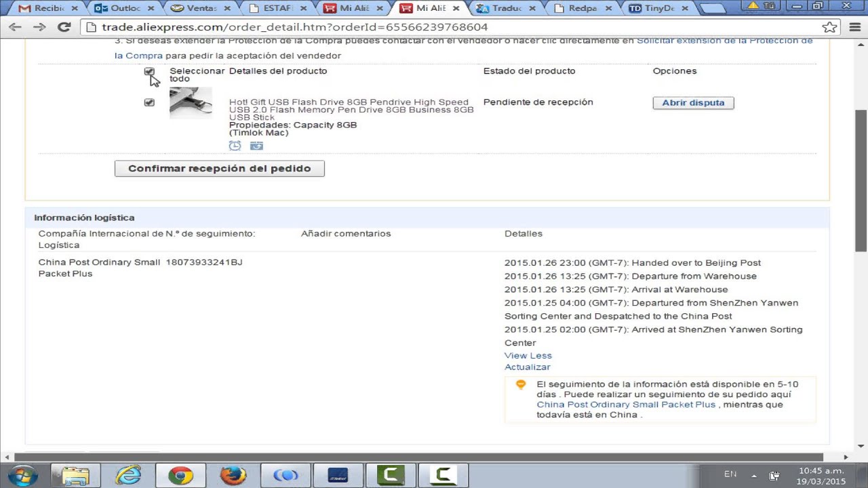The height and width of the screenshot is (488, 868).
Task: Select tracking number 18073933241BJ
Action: point(203,262)
